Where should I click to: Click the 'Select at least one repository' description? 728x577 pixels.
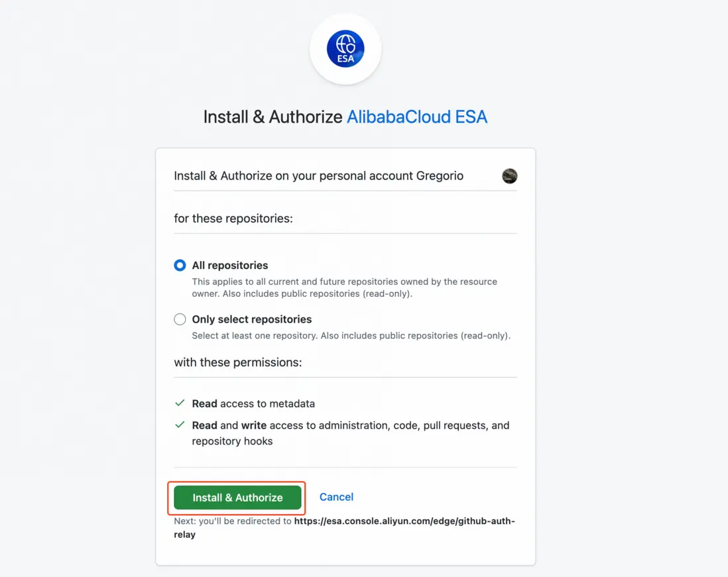point(351,336)
